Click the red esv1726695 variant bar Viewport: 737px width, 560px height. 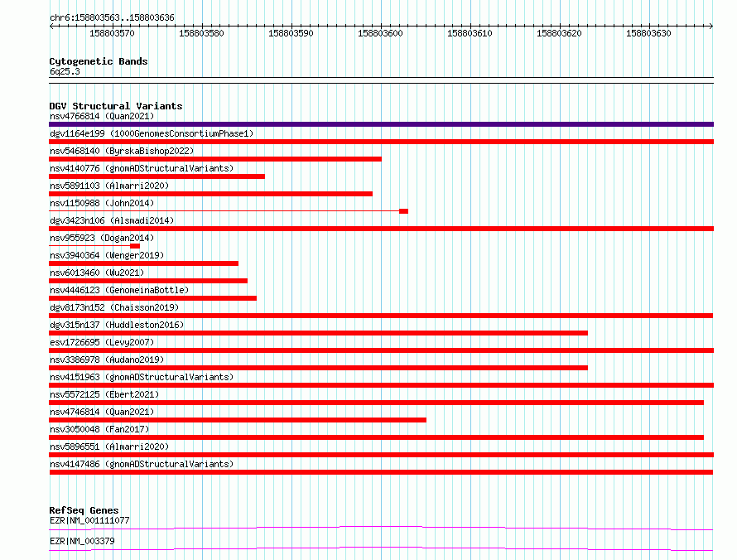pyautogui.click(x=381, y=350)
